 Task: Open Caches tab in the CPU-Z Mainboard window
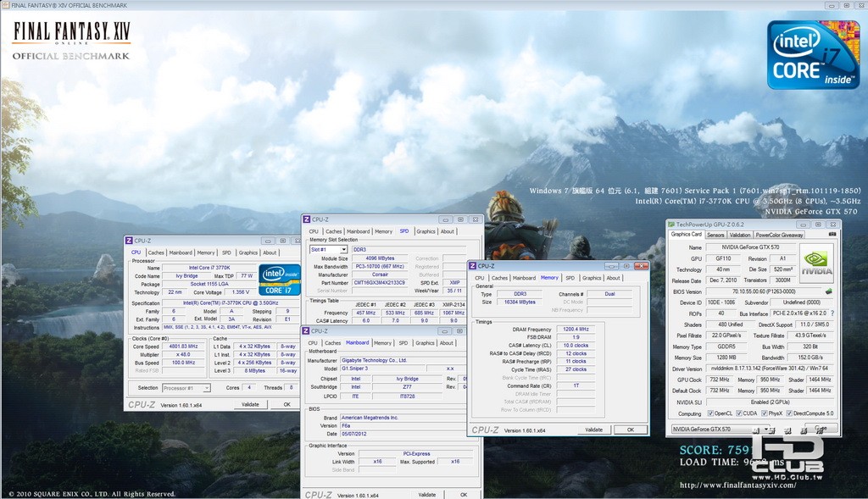332,343
